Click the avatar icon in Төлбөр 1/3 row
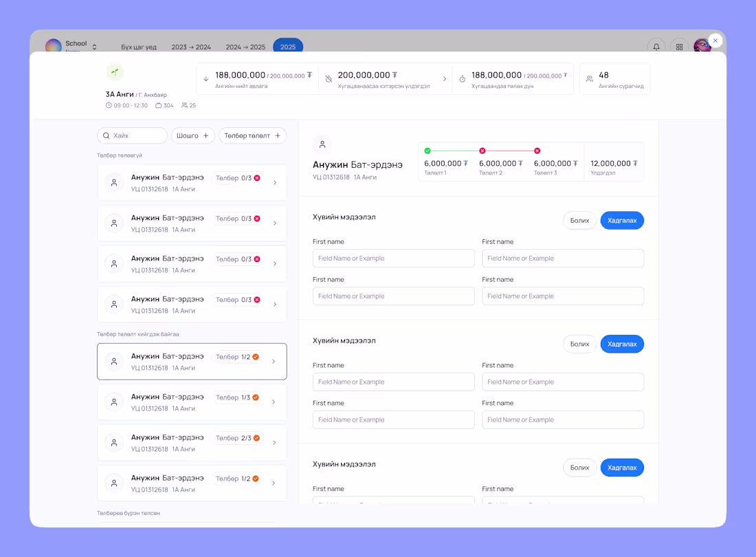Viewport: 756px width, 557px height. pyautogui.click(x=114, y=402)
